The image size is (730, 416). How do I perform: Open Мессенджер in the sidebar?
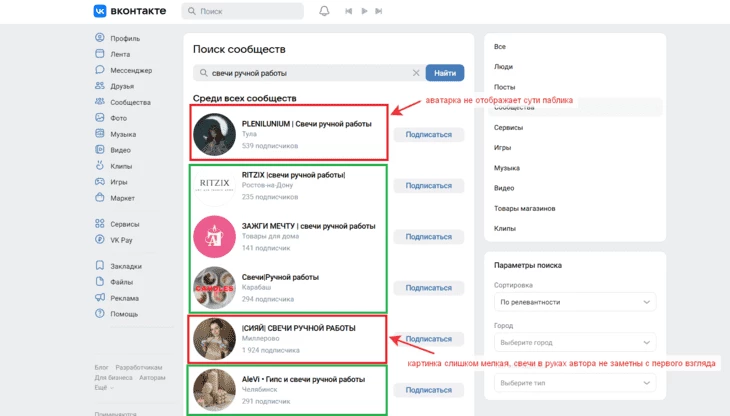123,70
